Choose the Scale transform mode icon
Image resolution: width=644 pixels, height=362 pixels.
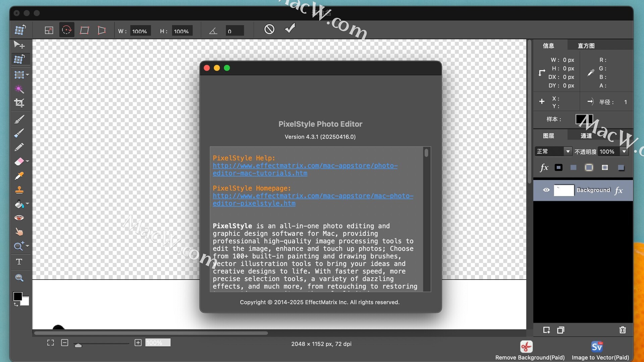[x=49, y=31]
